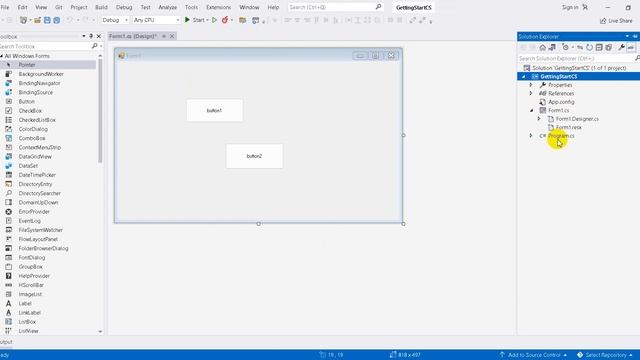Click the Properties wrench icon in Solution Explorer
The image size is (640, 360).
point(621,47)
